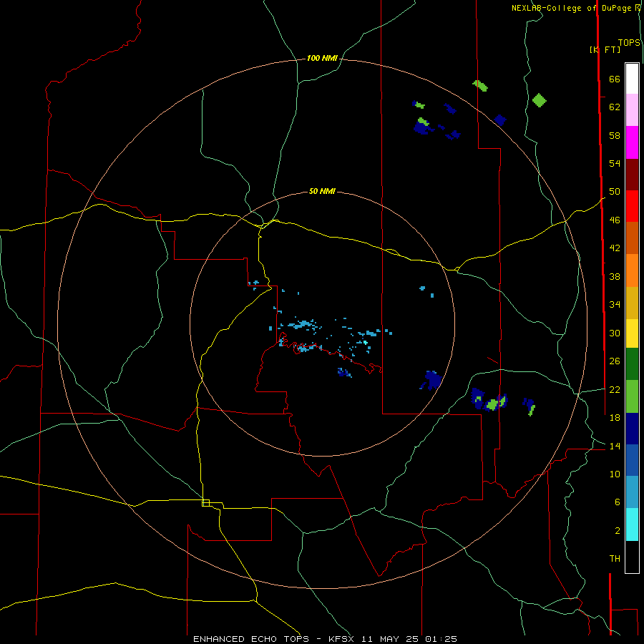Click the 50 NMI range ring label

[322, 191]
